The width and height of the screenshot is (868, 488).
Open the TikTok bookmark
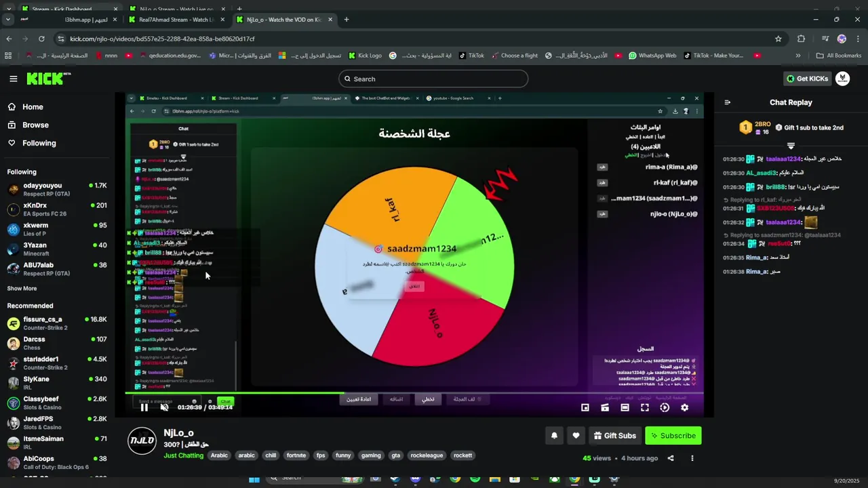pyautogui.click(x=471, y=56)
